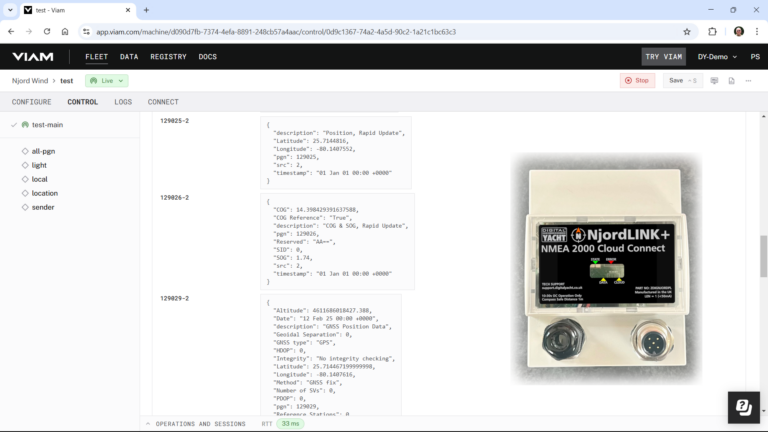This screenshot has width=768, height=432.
Task: Open the DOCS link
Action: [x=208, y=57]
